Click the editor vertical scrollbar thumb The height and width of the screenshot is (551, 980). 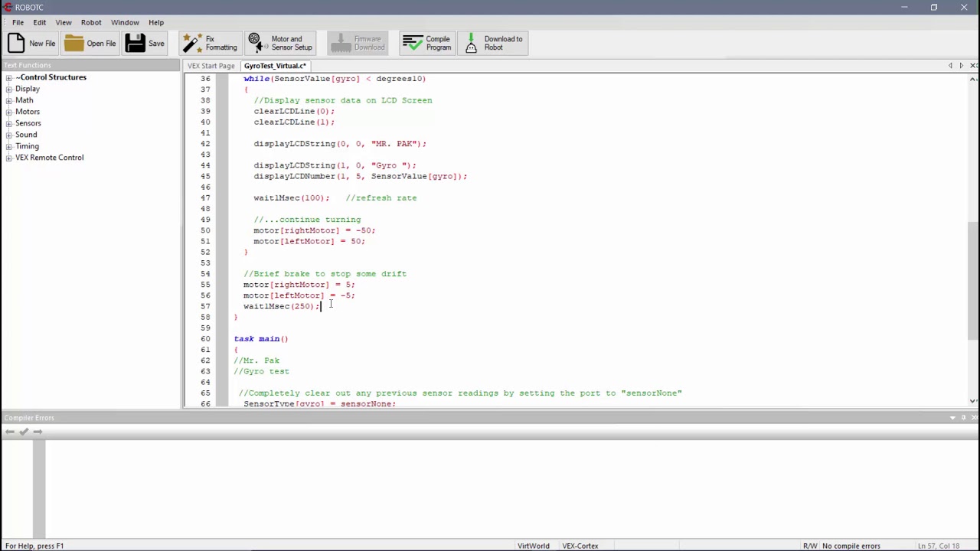pyautogui.click(x=973, y=282)
